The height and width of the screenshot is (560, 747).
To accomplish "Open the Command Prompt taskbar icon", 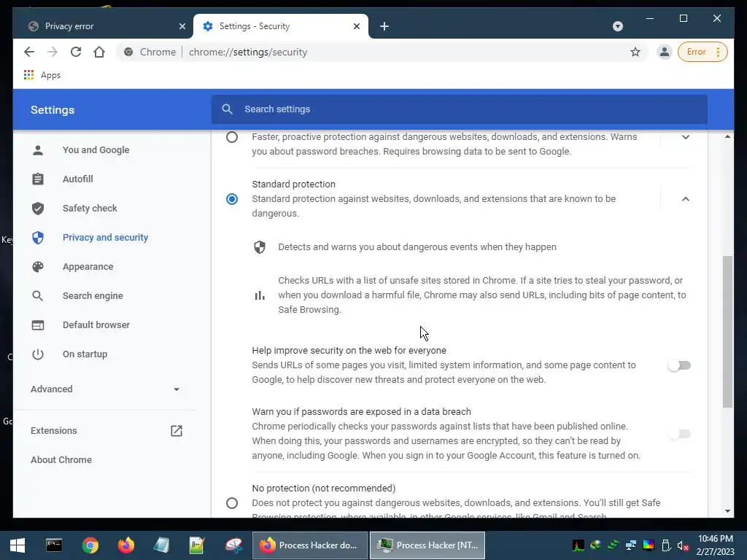I will coord(54,545).
